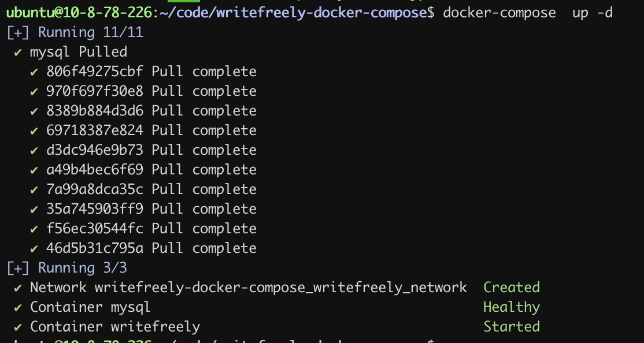644x343 pixels.
Task: Click the "[+] Running 3/3" progress line
Action: (x=66, y=268)
